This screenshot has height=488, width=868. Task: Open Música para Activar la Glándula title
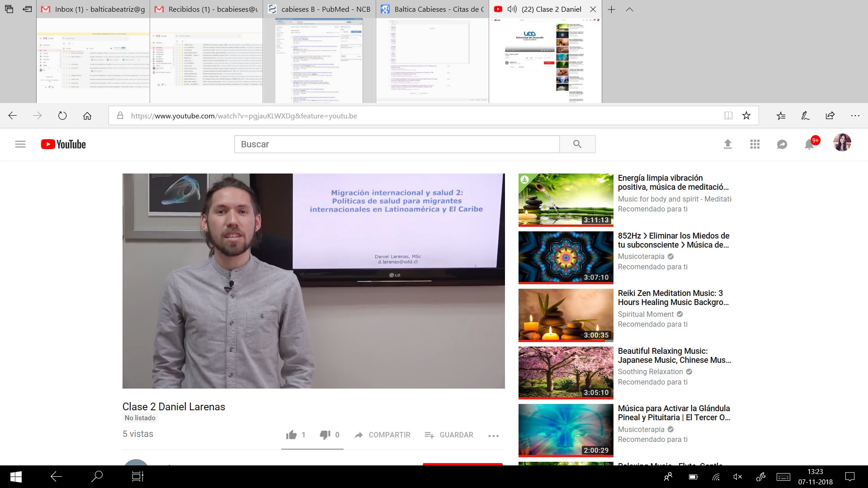tap(674, 413)
